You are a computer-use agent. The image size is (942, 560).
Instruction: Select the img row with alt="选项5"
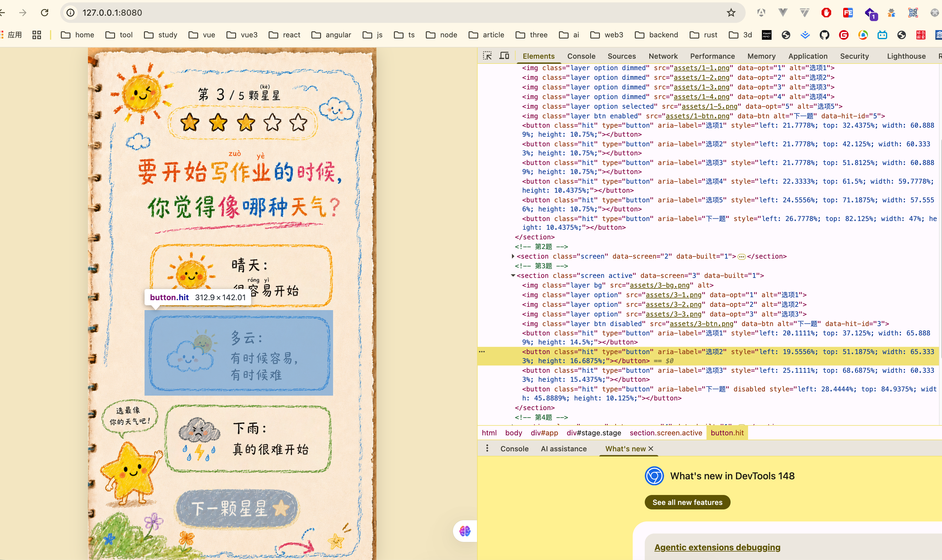point(682,106)
